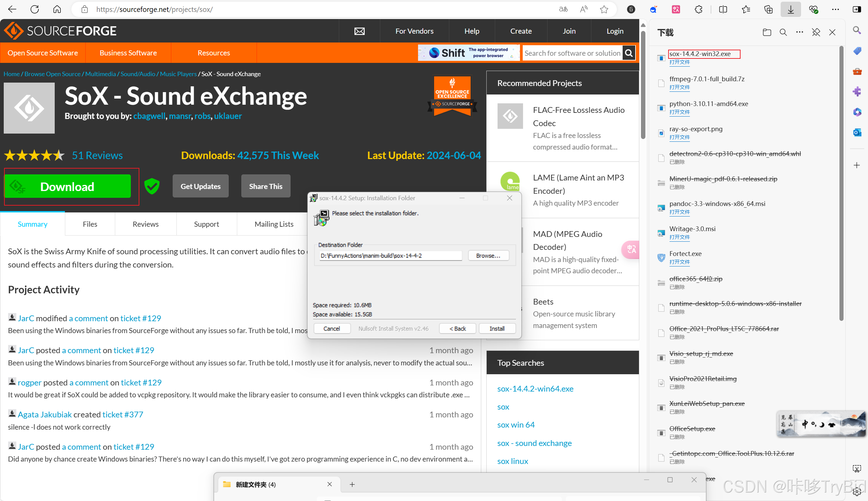This screenshot has width=868, height=501.
Task: Toggle the downloads toolbar button
Action: pos(791,9)
